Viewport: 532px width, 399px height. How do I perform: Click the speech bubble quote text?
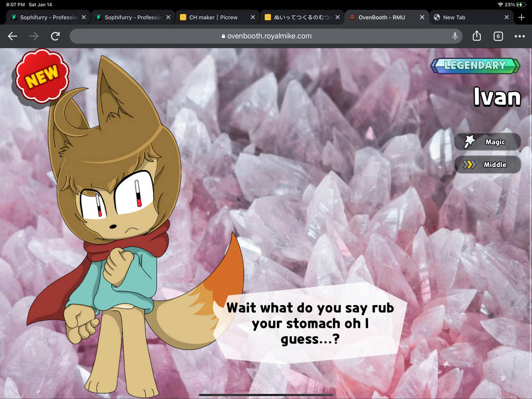(x=310, y=323)
